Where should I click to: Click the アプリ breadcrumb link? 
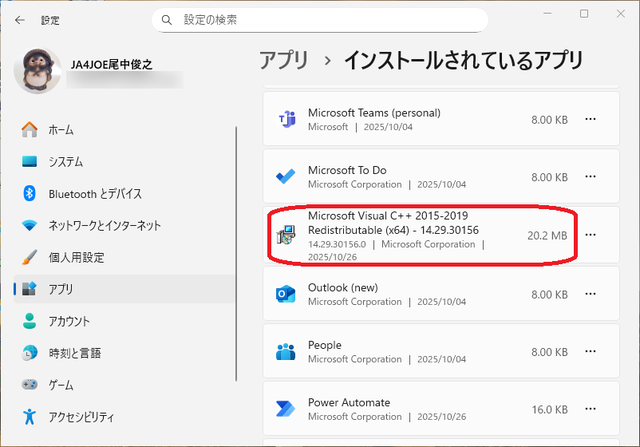pos(284,60)
